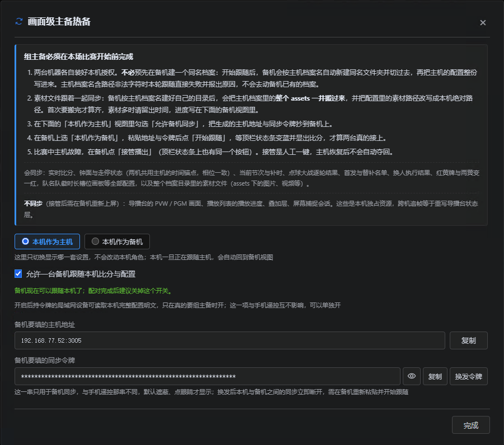Click step 3 text about 允许备机同步

pyautogui.click(x=183, y=124)
